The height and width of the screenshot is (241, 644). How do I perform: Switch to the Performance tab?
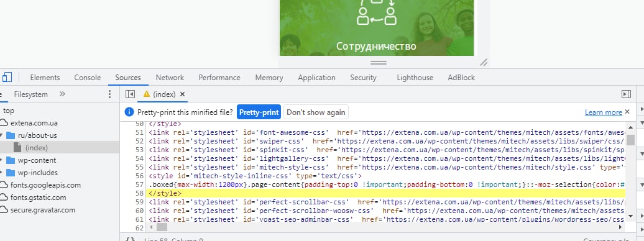coord(219,78)
